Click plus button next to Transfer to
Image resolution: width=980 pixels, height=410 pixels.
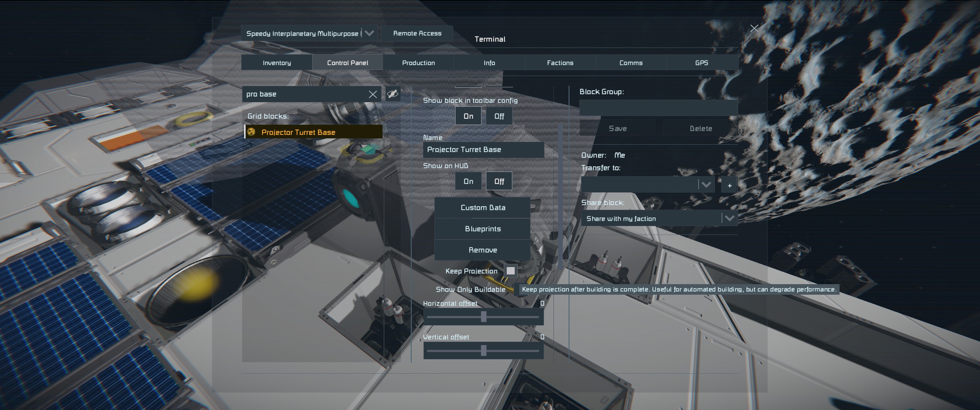click(729, 185)
